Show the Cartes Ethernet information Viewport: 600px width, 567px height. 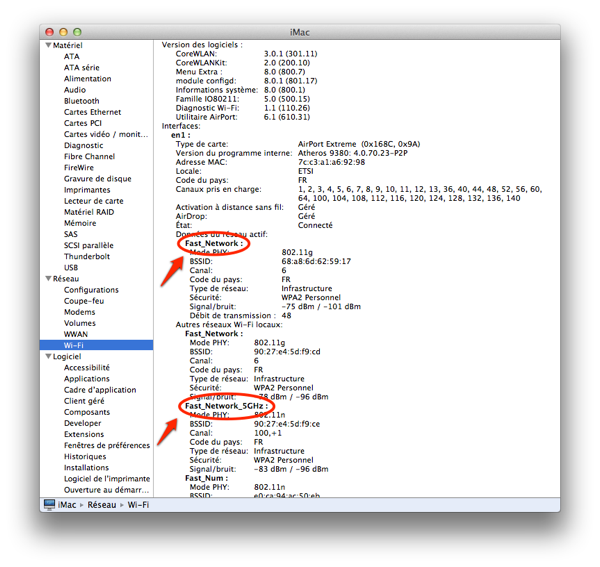(x=92, y=112)
